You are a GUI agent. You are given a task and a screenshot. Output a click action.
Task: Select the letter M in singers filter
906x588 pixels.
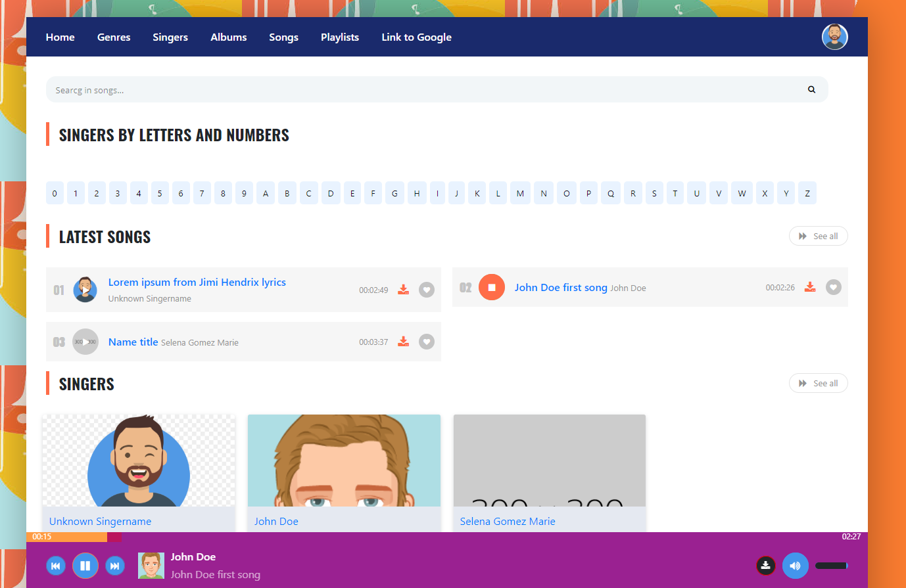520,192
